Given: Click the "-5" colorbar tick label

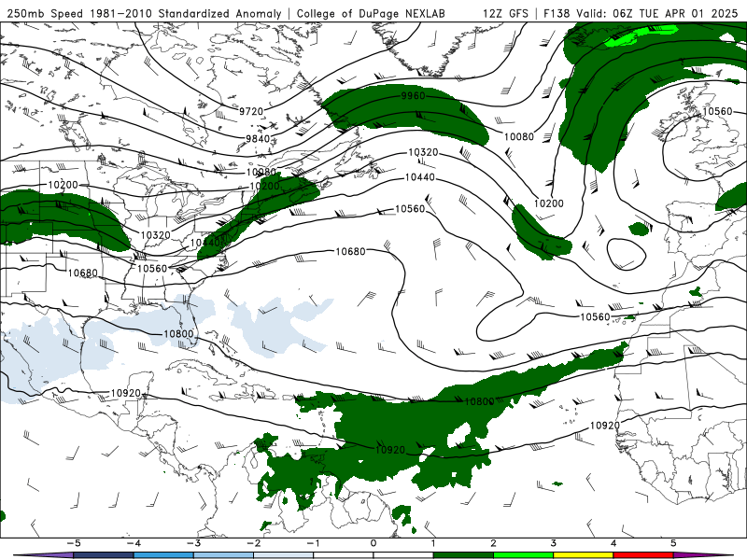Looking at the screenshot, I should coord(73,543).
